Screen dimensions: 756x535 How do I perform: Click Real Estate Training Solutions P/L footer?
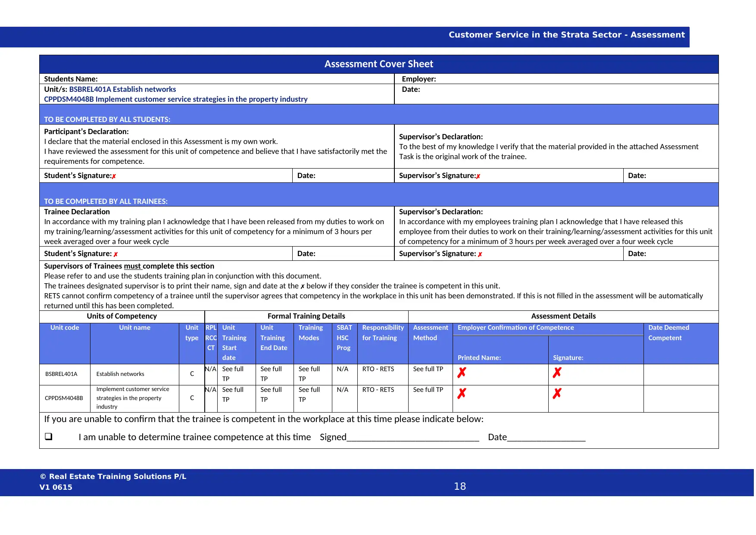[x=113, y=476]
